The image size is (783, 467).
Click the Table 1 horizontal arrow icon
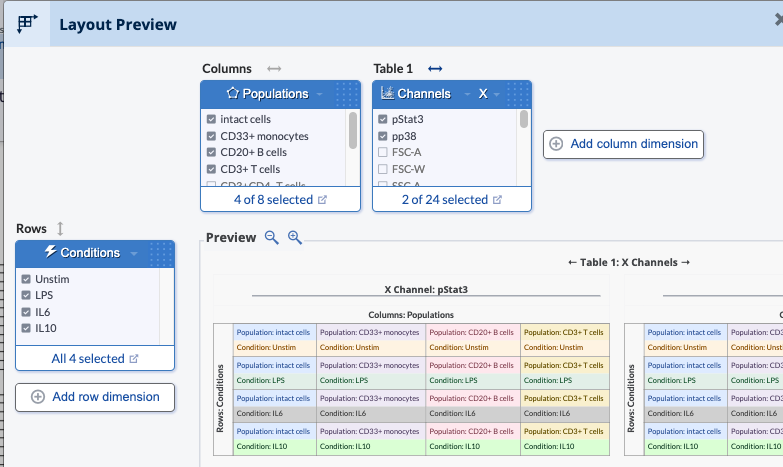click(x=434, y=69)
